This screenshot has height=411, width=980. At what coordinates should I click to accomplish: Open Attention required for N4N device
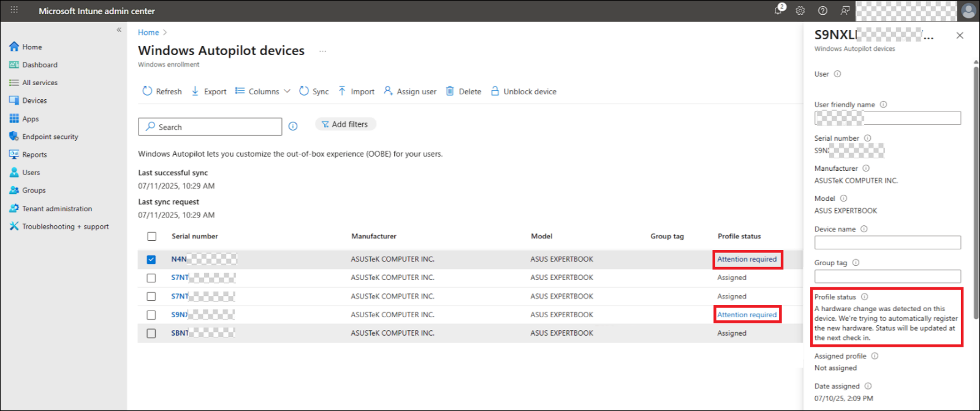[x=747, y=259]
